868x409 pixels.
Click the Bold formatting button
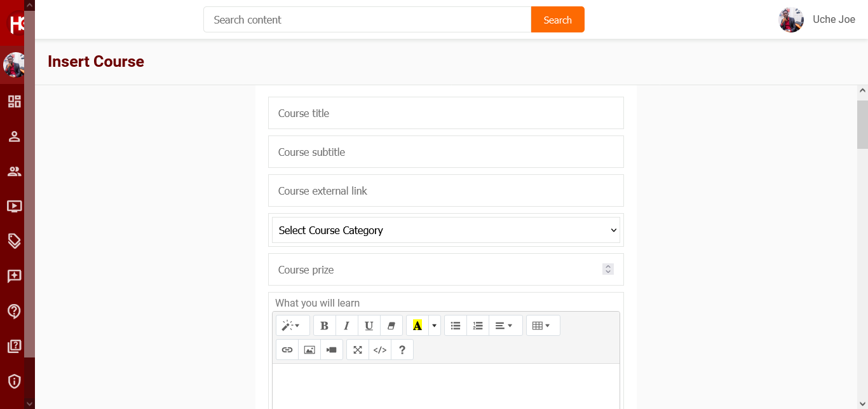(x=324, y=326)
